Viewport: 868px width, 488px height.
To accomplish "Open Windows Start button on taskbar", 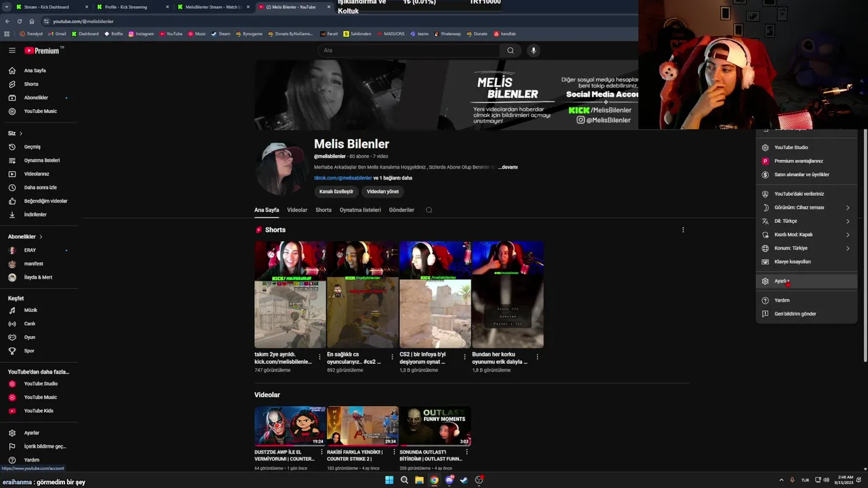I will click(389, 480).
